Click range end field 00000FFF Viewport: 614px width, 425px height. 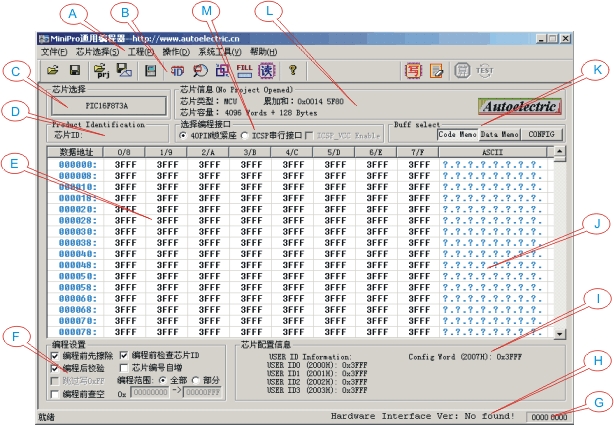pyautogui.click(x=202, y=392)
